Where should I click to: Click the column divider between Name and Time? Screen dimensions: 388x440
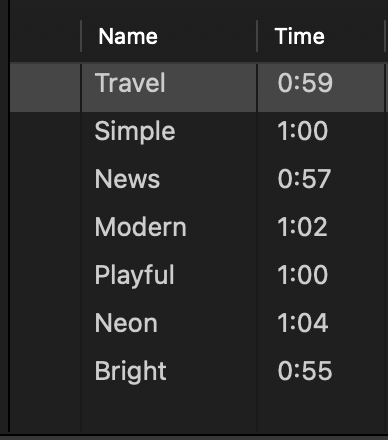pos(257,36)
